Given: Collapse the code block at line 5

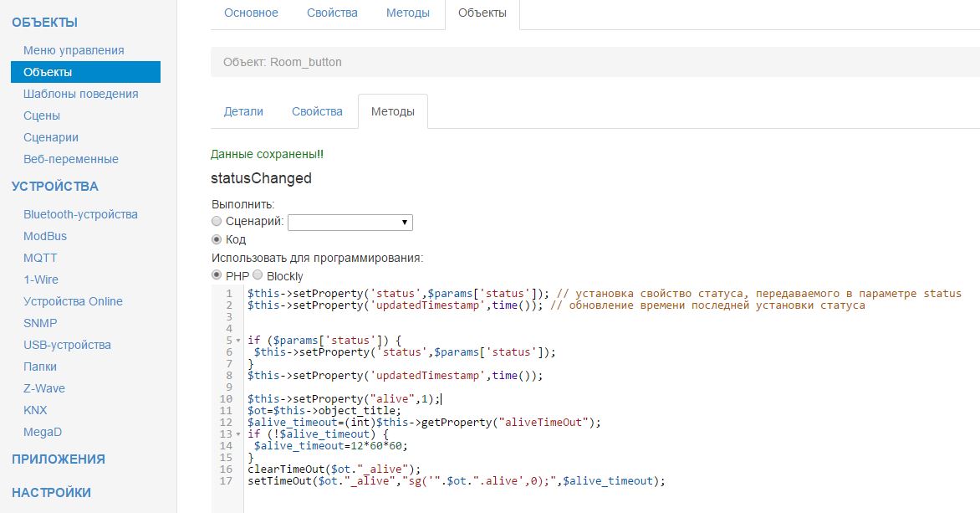Looking at the screenshot, I should [x=239, y=341].
